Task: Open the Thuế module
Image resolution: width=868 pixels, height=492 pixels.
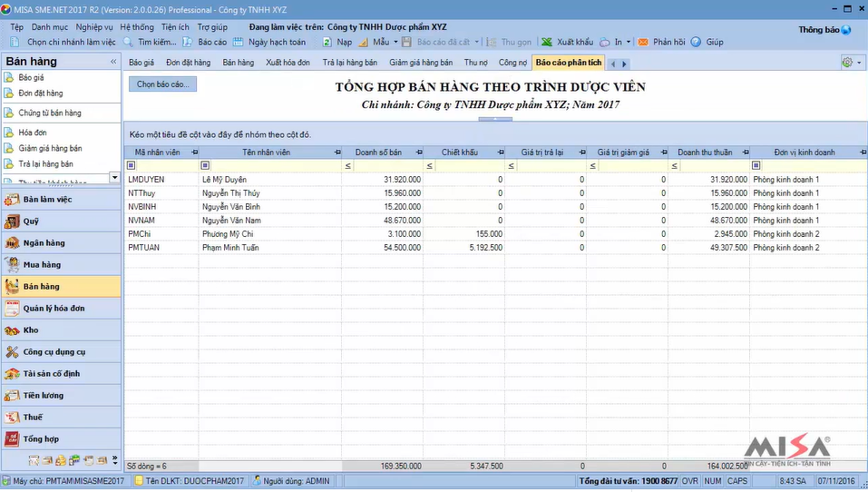Action: [x=61, y=418]
